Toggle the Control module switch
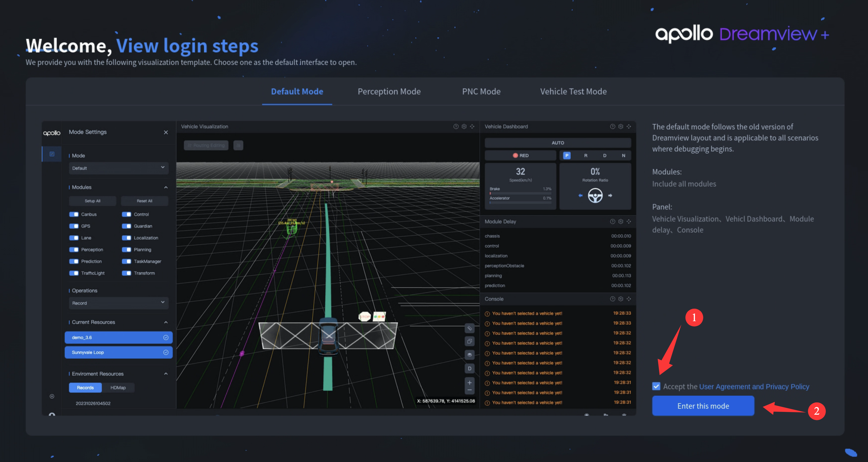The height and width of the screenshot is (462, 868). pyautogui.click(x=126, y=214)
